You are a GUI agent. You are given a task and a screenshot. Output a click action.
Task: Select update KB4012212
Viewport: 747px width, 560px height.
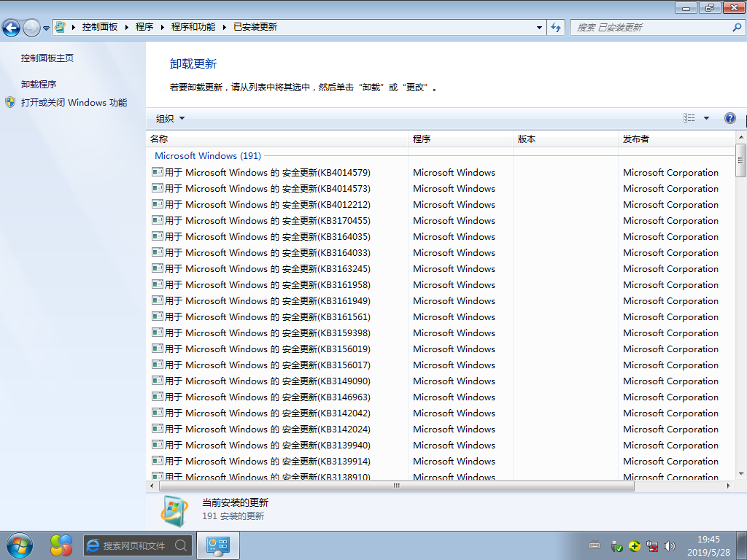[261, 205]
